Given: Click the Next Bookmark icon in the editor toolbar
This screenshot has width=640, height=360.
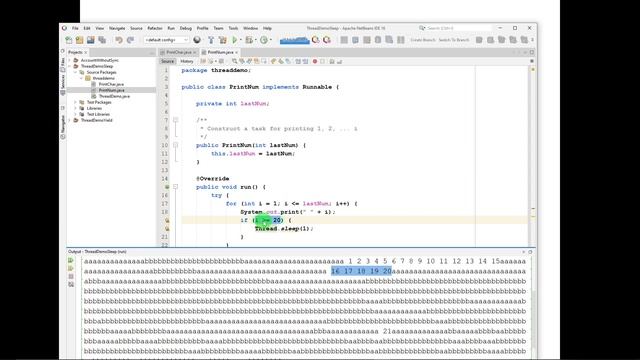Looking at the screenshot, I should tap(281, 61).
